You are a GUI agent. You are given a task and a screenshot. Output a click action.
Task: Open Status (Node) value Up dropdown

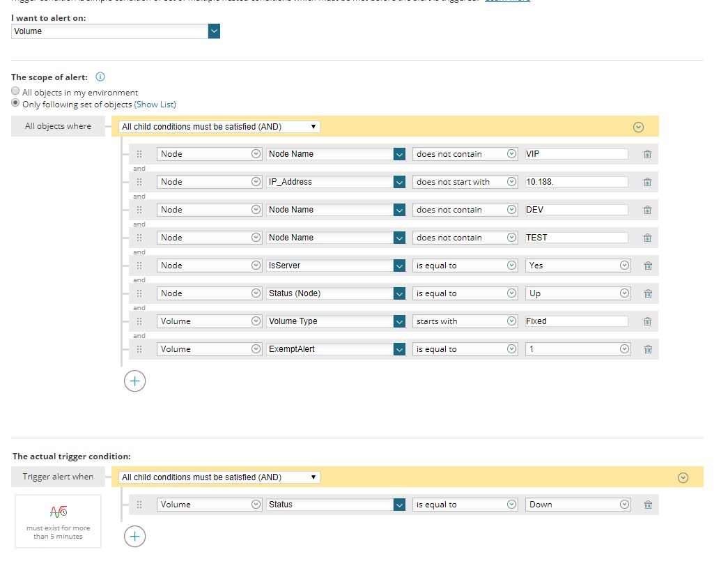578,293
